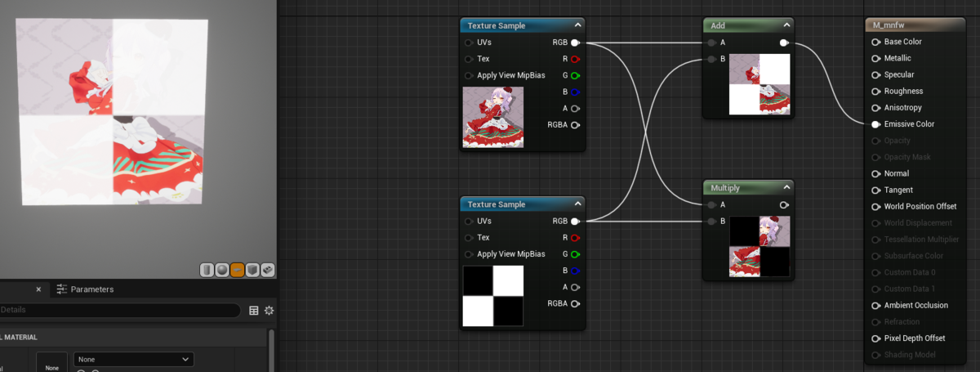This screenshot has height=372, width=980.
Task: Click the Anisotropy input pin
Action: [876, 108]
